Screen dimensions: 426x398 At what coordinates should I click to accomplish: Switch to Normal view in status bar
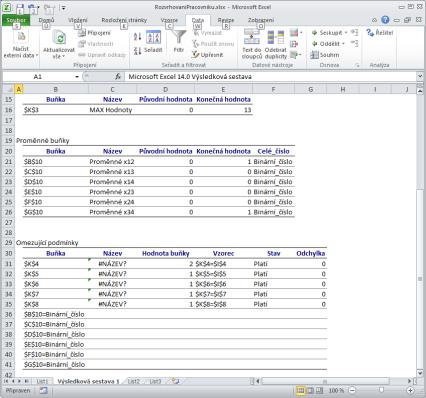(300, 390)
